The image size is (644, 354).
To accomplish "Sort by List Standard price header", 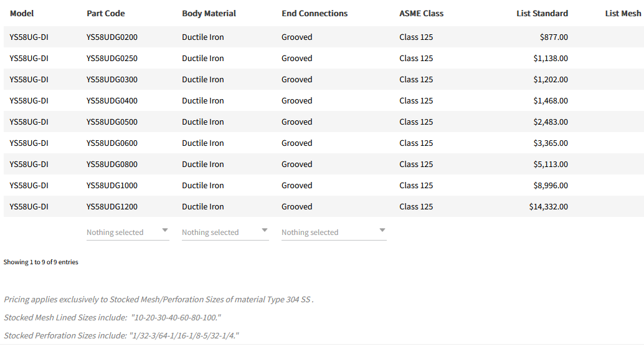I will pos(542,13).
